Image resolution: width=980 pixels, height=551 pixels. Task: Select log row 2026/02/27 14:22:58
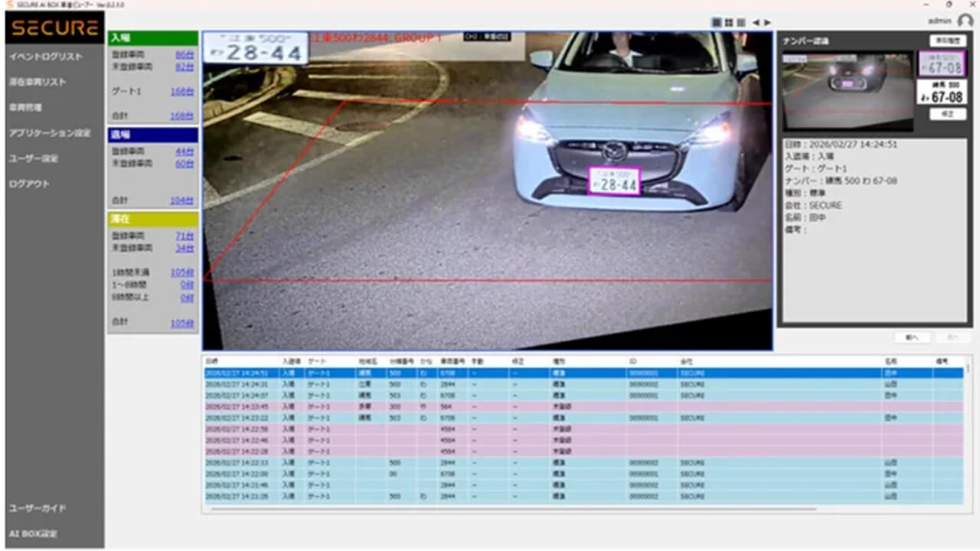(x=583, y=429)
